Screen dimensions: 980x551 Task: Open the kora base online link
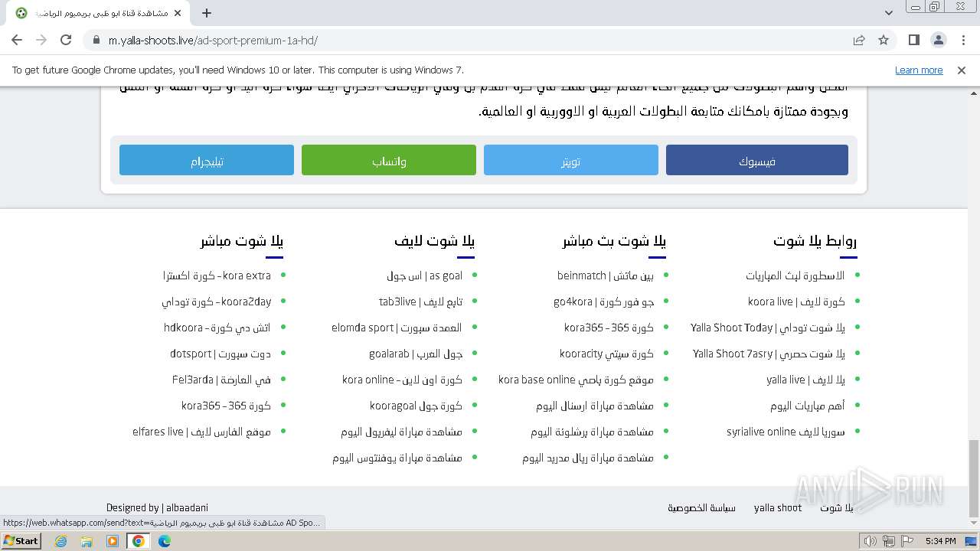coord(576,380)
